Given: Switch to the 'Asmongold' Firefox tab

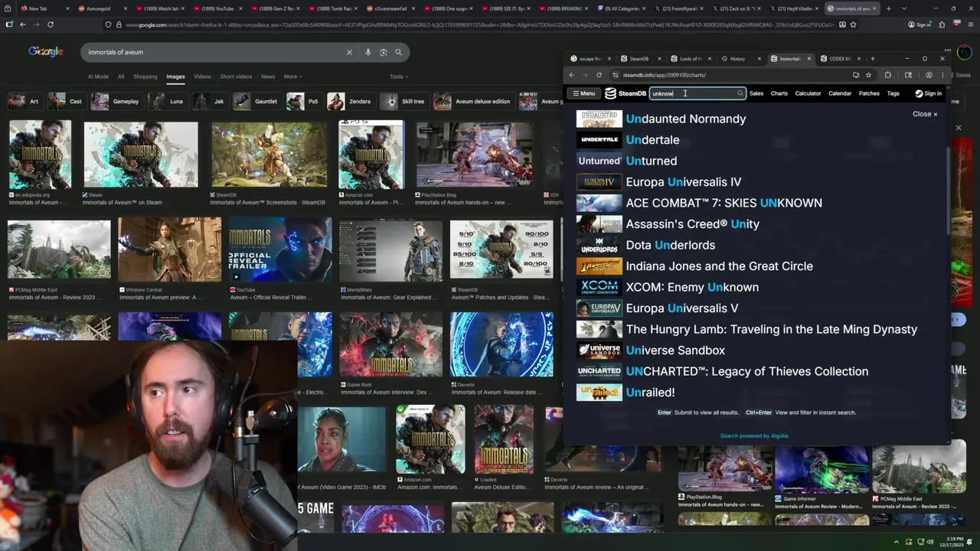Looking at the screenshot, I should click(103, 8).
